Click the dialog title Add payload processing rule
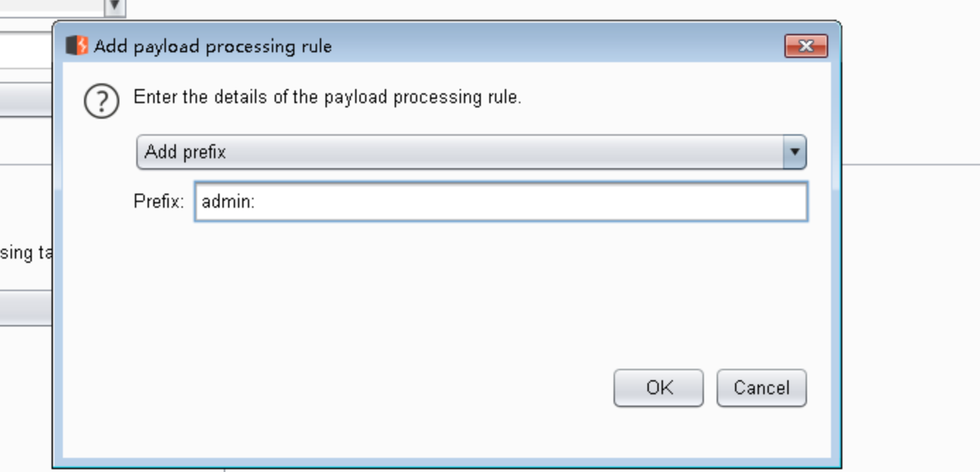Image resolution: width=980 pixels, height=472 pixels. (x=213, y=47)
